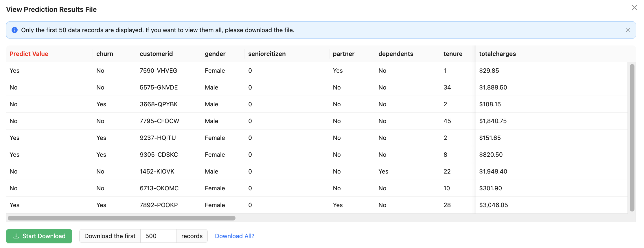Click total charges value $3,046.05
The image size is (644, 248).
[x=493, y=205]
